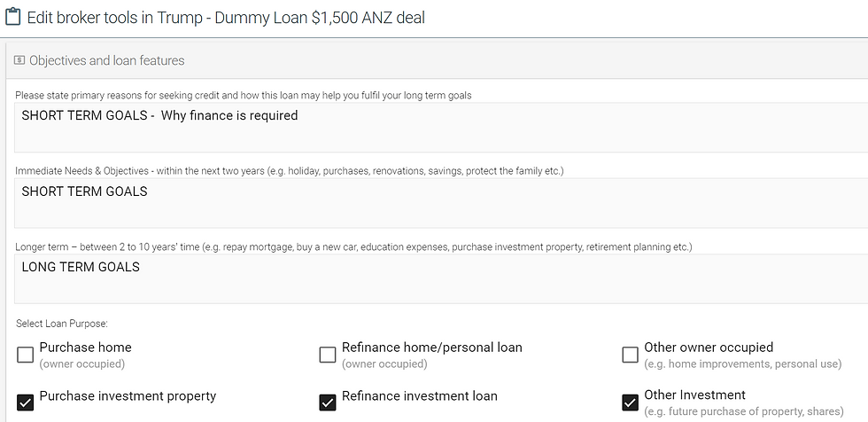Click the Edit broker tools page title

pyautogui.click(x=226, y=18)
